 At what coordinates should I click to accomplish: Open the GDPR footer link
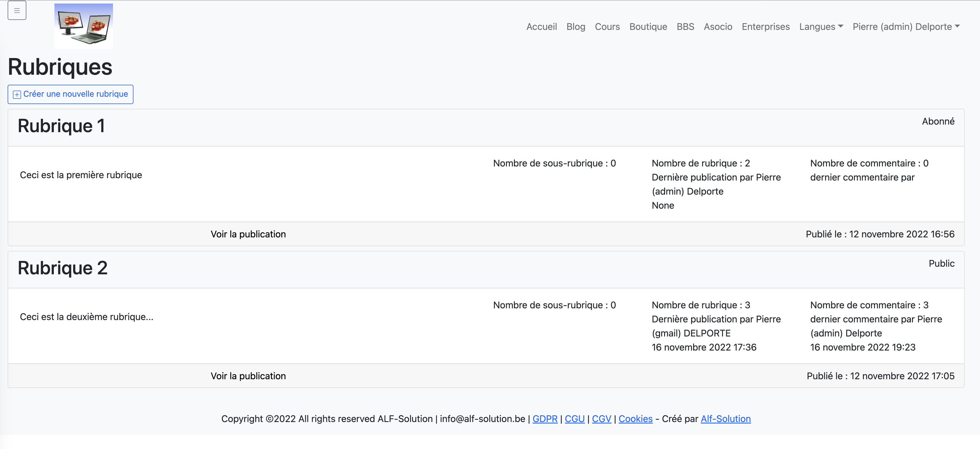(x=544, y=419)
